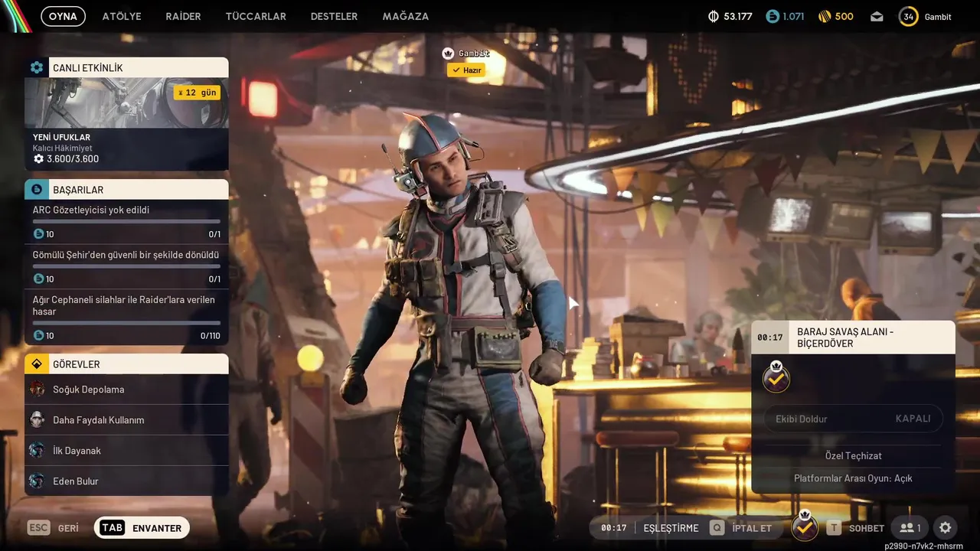Open the OYNA tab
Screen dimensions: 980x551
point(63,16)
